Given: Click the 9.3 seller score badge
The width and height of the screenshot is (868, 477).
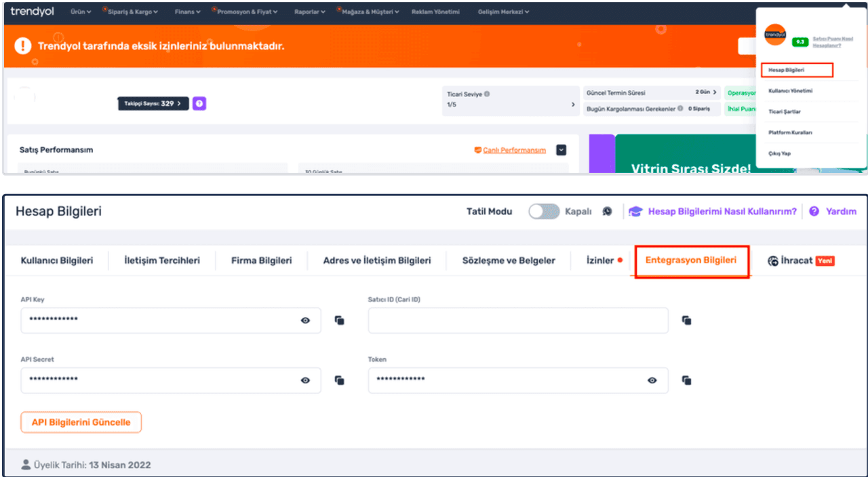Looking at the screenshot, I should (800, 42).
